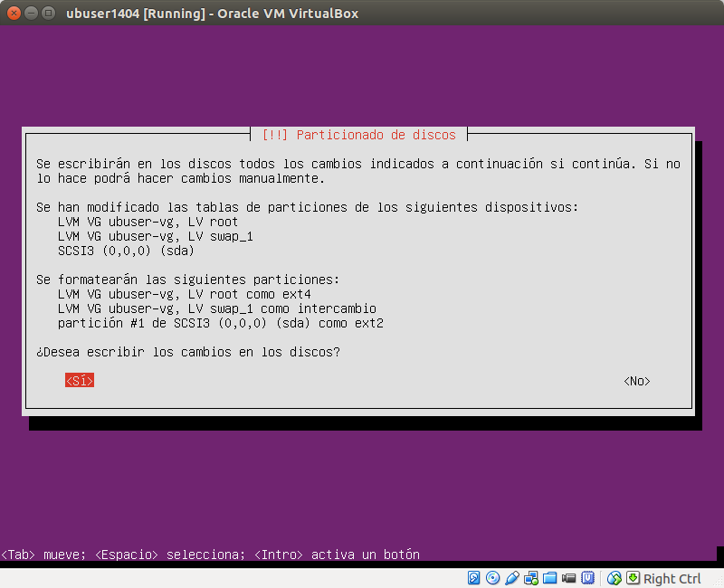
Task: Select the <Sí> button to write changes
Action: pos(79,381)
